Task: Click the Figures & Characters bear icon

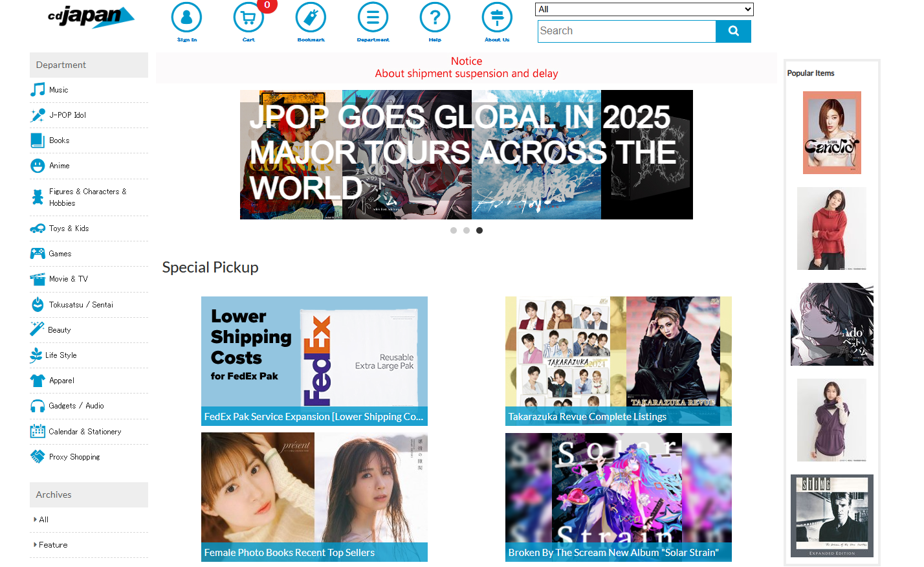Action: tap(38, 197)
